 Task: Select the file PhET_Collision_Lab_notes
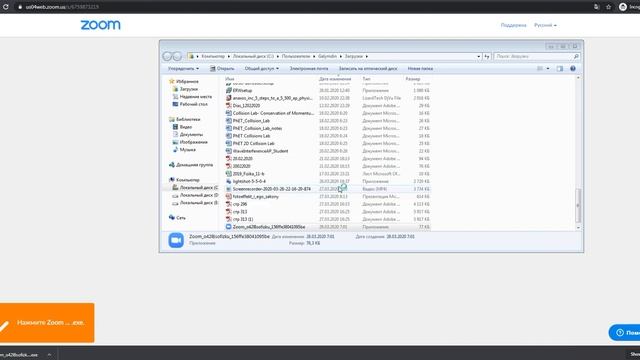pyautogui.click(x=257, y=128)
